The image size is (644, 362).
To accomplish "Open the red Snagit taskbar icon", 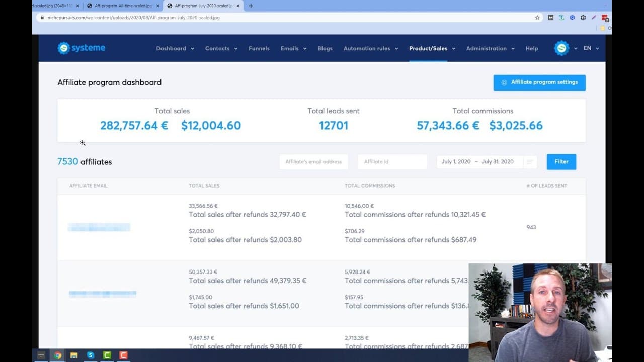I will 123,355.
